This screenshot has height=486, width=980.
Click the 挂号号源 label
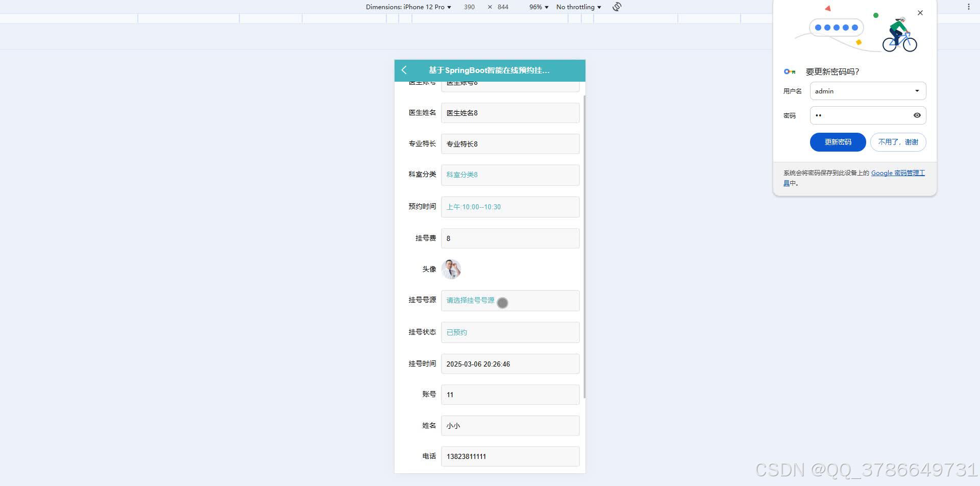422,300
